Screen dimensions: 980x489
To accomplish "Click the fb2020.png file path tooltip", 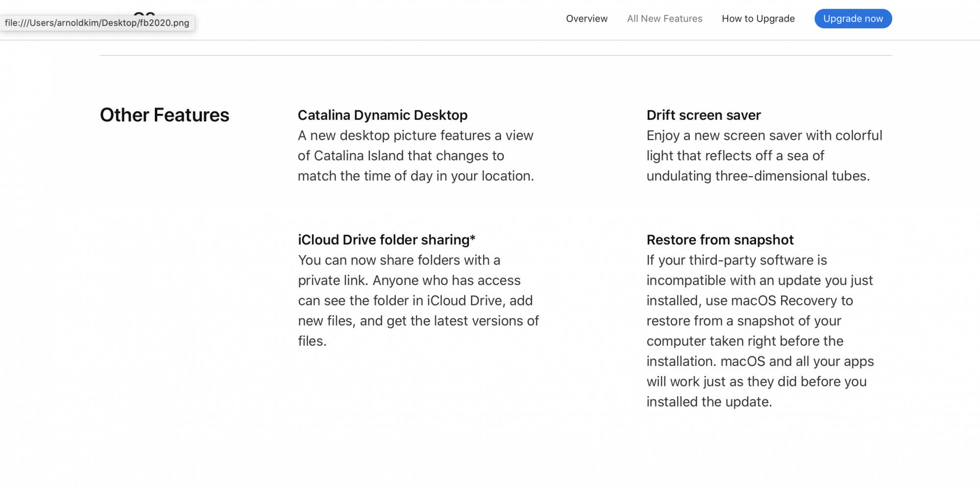I will (97, 23).
